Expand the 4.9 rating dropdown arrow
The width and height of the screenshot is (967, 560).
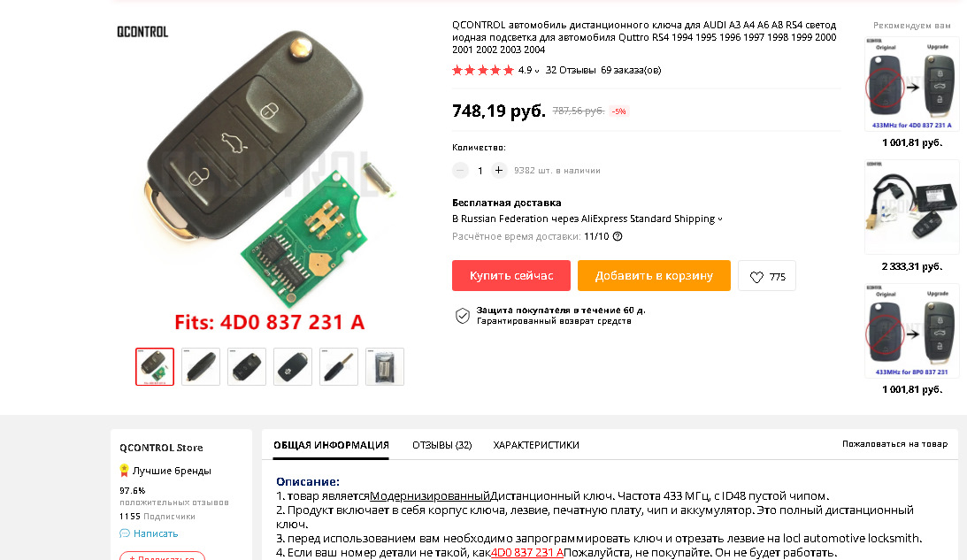pos(537,71)
